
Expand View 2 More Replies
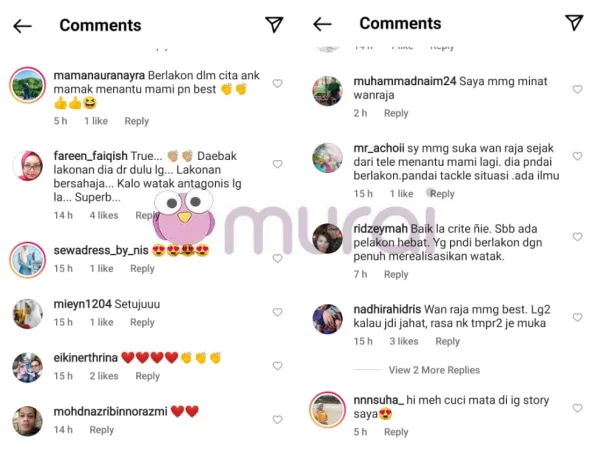[x=434, y=370]
